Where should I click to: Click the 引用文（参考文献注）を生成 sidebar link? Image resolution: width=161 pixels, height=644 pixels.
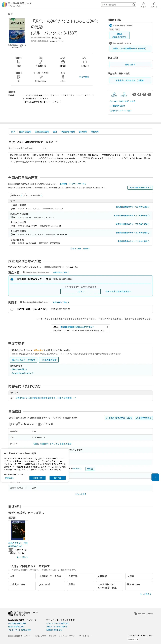(x=123, y=101)
